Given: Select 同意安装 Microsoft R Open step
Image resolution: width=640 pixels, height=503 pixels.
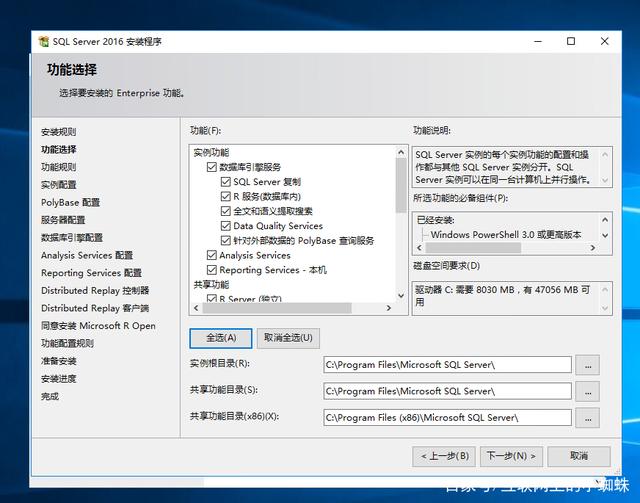Looking at the screenshot, I should tap(98, 326).
